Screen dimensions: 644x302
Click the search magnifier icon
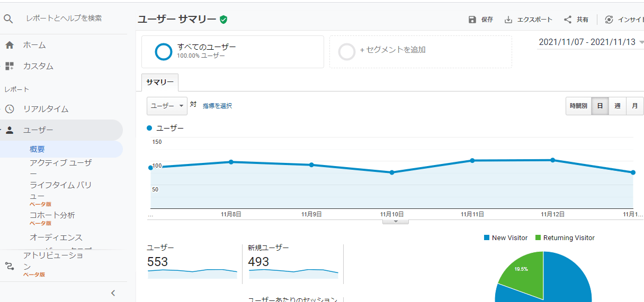(x=8, y=19)
